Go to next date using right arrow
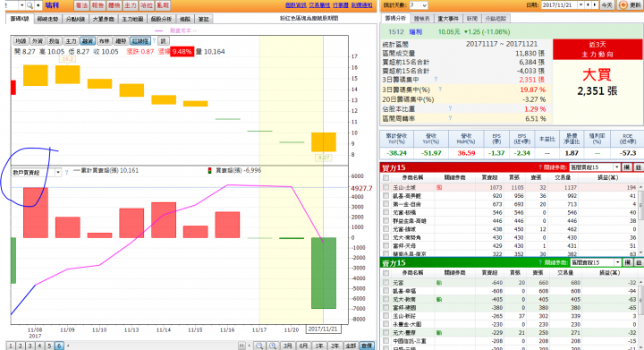This screenshot has height=350, width=644. (594, 5)
